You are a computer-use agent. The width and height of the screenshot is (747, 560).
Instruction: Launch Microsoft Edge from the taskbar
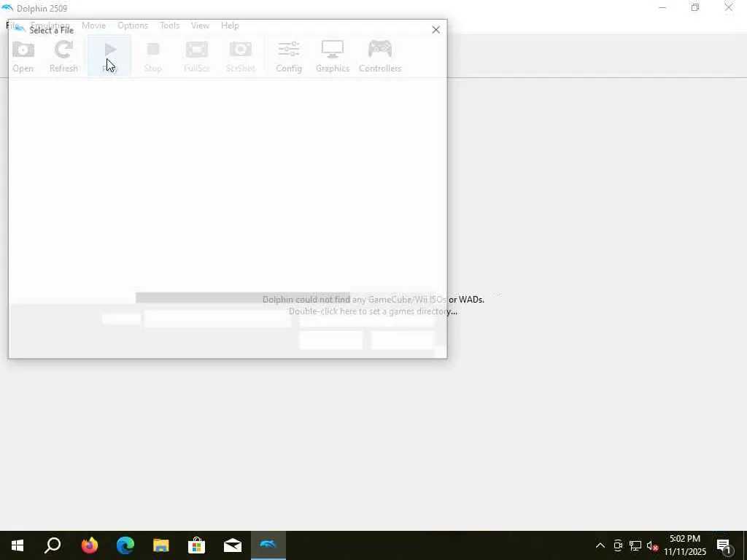125,545
